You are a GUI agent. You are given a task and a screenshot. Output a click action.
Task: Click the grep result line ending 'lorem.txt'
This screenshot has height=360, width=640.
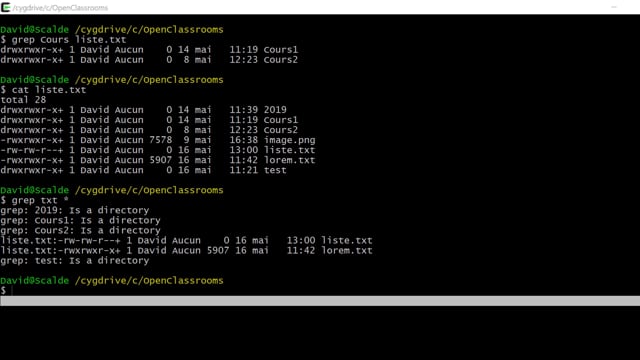(186, 251)
